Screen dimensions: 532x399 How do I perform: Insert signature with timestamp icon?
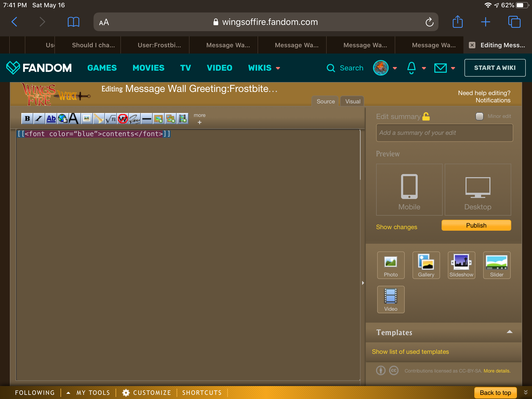click(135, 119)
